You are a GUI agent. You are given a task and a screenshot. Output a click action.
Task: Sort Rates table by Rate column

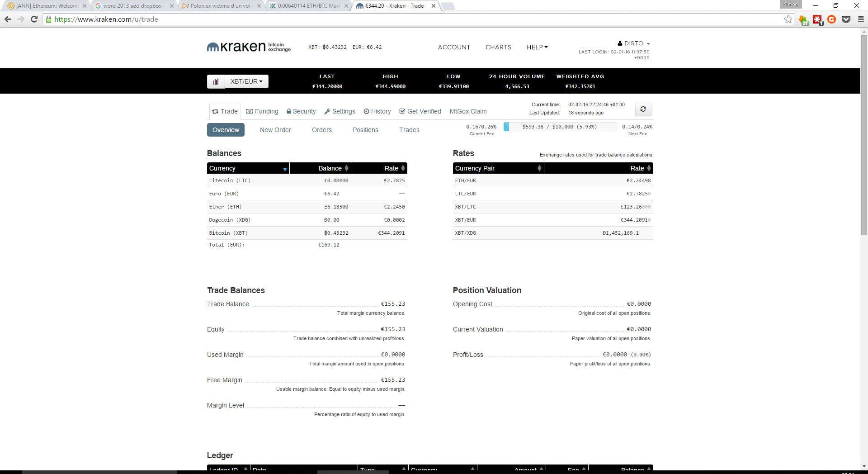(x=599, y=168)
